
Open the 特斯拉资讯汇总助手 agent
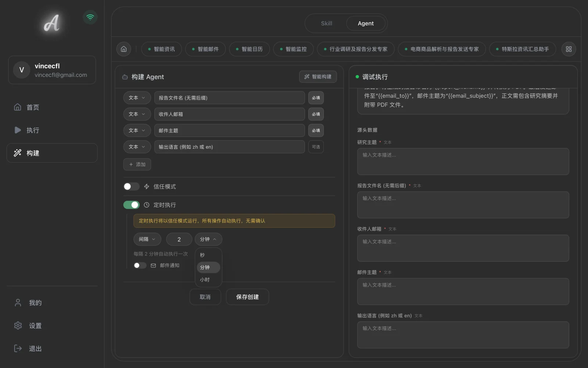pyautogui.click(x=523, y=49)
